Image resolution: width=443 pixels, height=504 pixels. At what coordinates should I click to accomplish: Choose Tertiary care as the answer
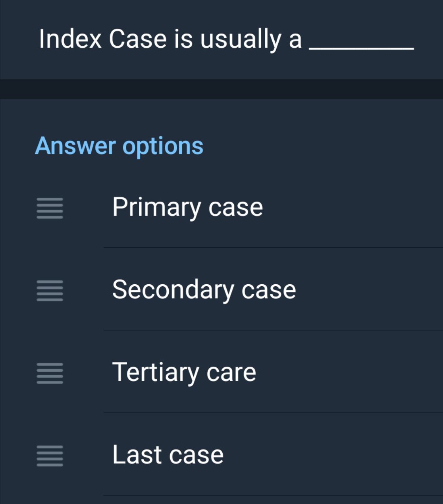(184, 372)
